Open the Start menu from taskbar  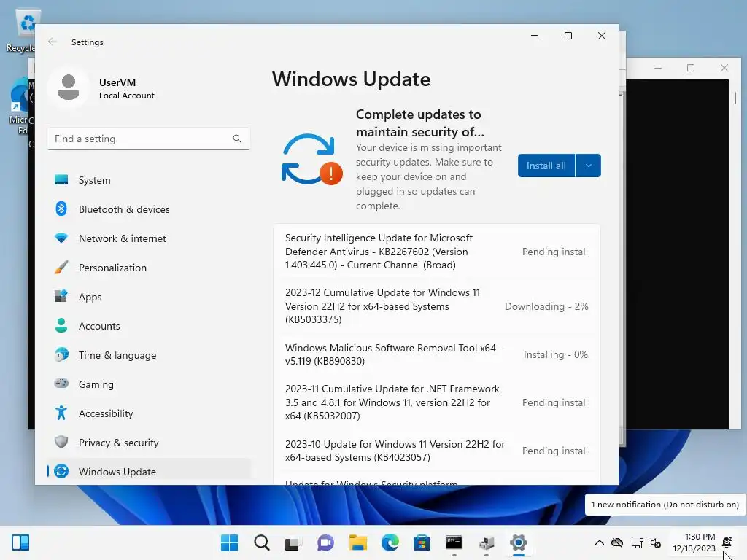(x=229, y=542)
